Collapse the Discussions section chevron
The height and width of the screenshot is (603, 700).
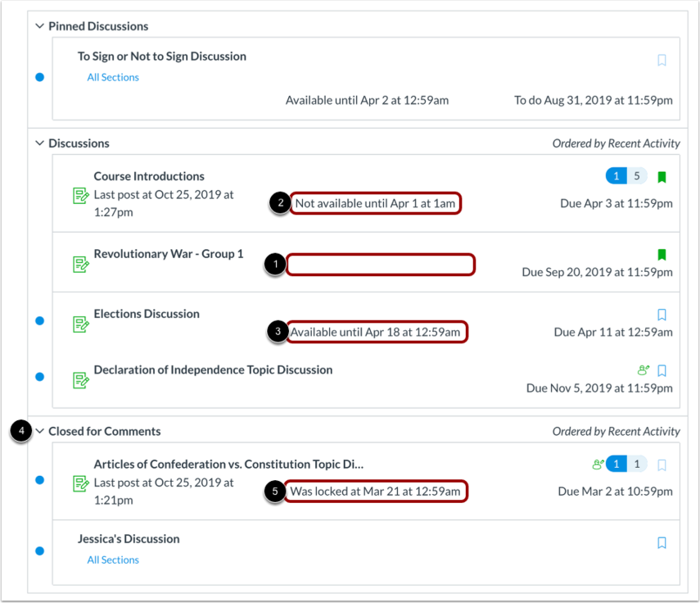point(40,143)
